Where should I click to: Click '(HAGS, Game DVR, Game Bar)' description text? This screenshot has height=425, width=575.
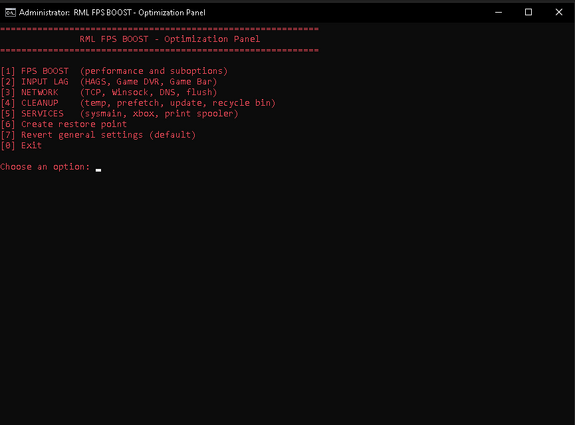click(149, 81)
